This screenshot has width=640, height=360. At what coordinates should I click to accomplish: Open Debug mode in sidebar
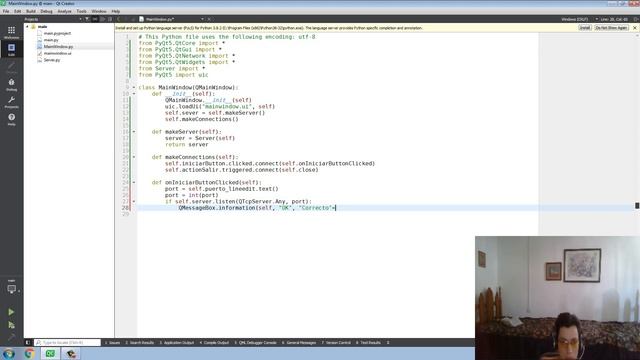pyautogui.click(x=11, y=84)
